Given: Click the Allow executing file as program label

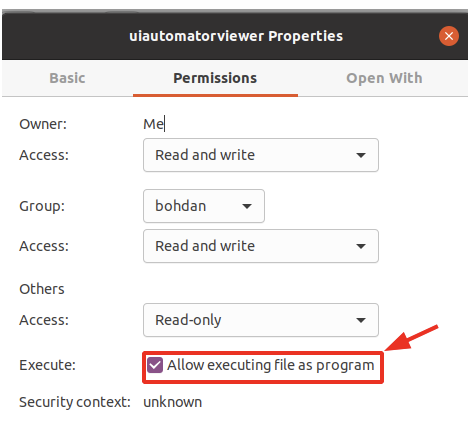Looking at the screenshot, I should [x=271, y=365].
